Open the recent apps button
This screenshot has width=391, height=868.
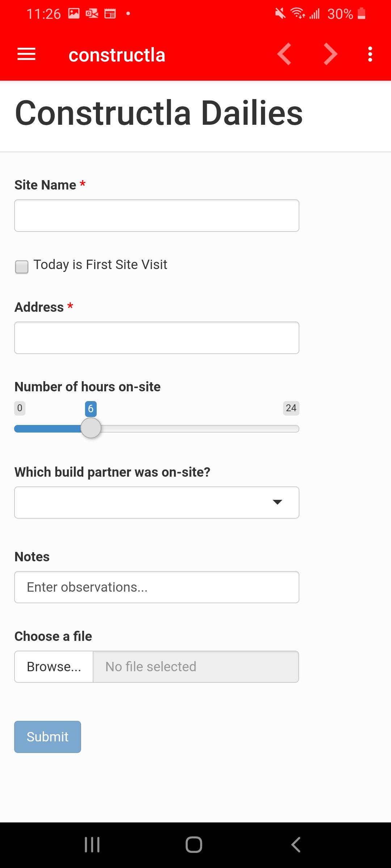point(92,845)
